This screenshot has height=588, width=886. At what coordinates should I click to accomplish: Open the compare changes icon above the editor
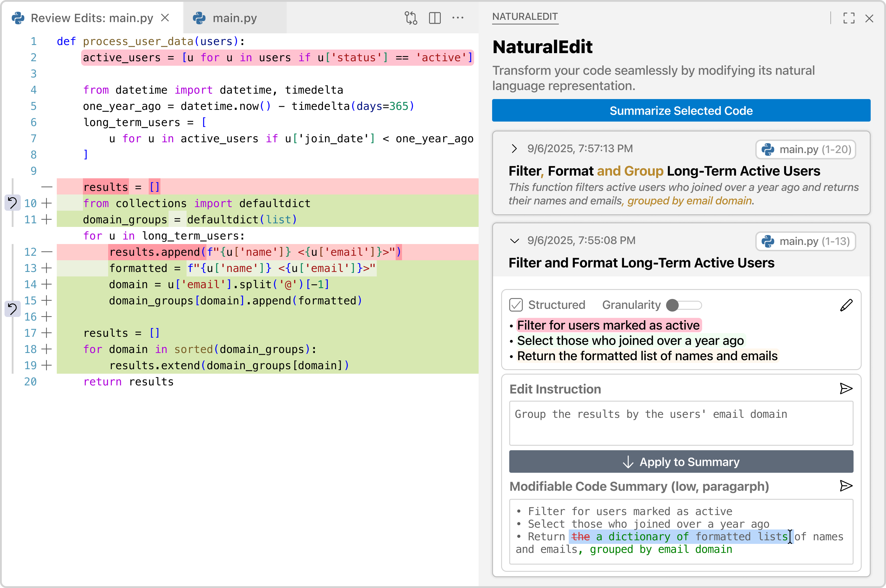click(411, 18)
